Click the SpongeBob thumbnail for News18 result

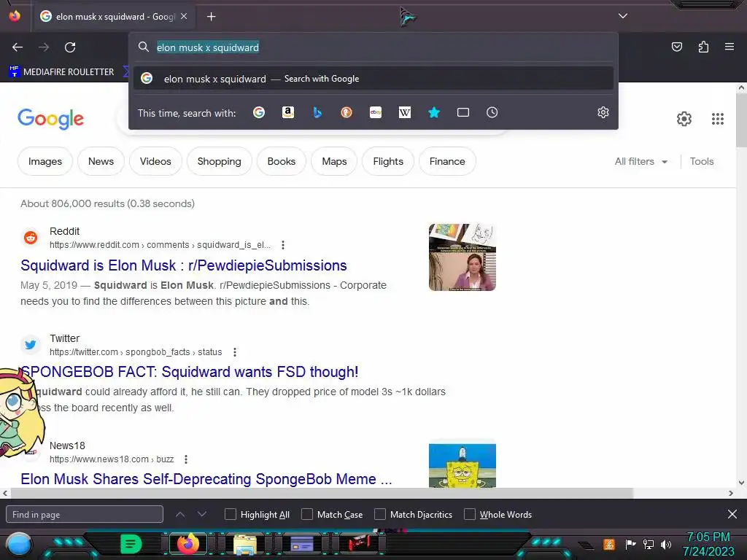pyautogui.click(x=462, y=465)
